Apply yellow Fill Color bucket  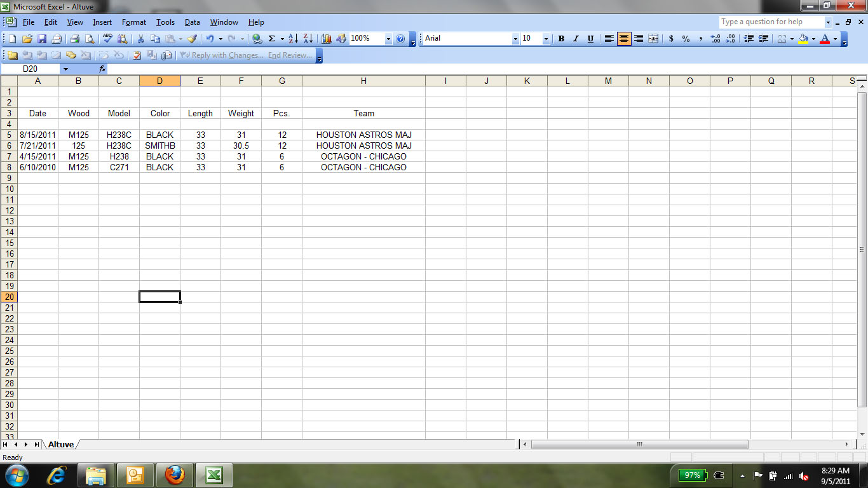(x=803, y=39)
